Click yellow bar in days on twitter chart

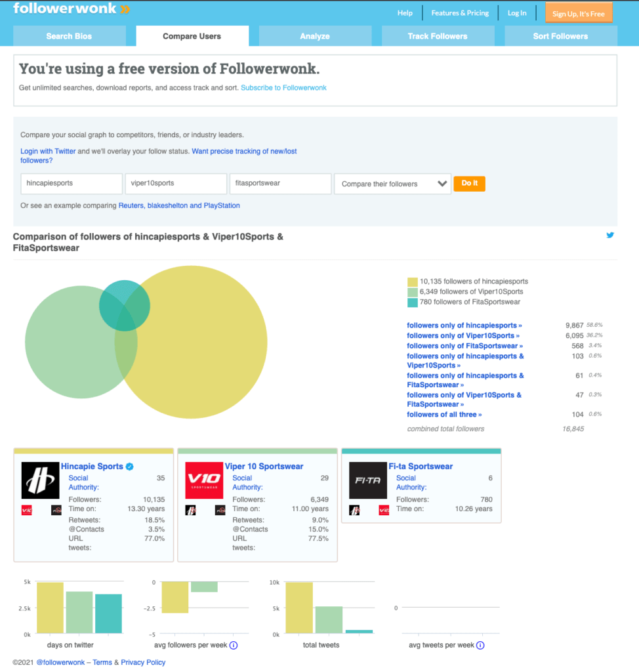coord(50,608)
